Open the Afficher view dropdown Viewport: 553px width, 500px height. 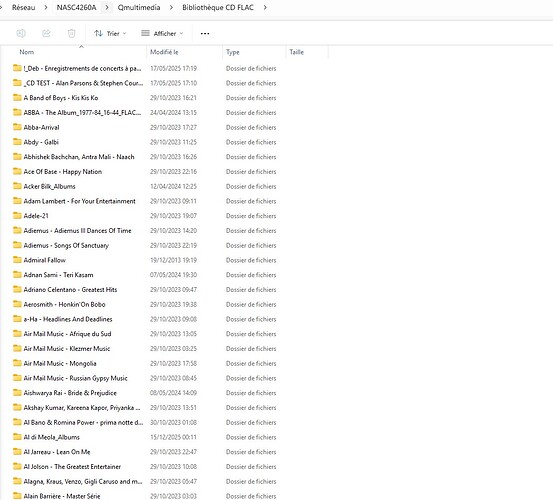(162, 33)
